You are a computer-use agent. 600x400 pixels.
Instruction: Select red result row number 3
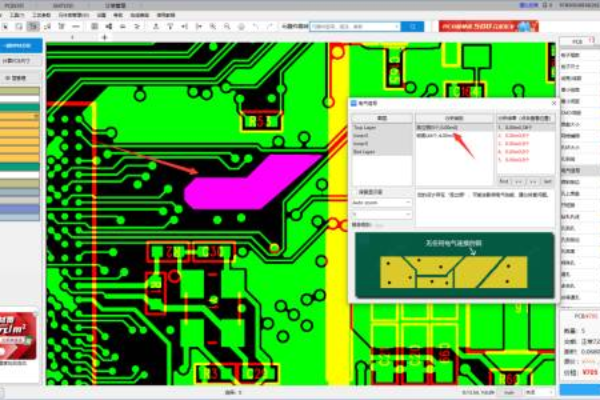pos(526,144)
